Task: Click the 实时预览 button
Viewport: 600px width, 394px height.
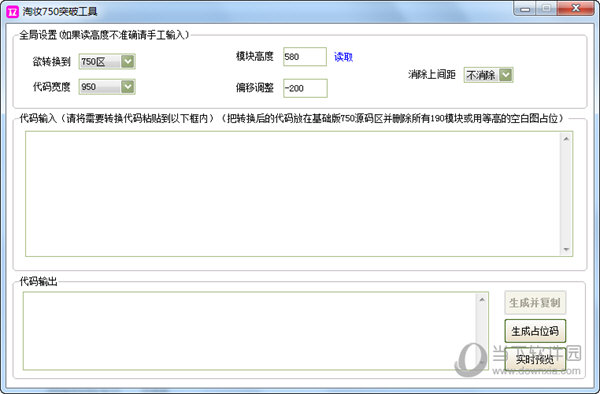Action: point(535,359)
